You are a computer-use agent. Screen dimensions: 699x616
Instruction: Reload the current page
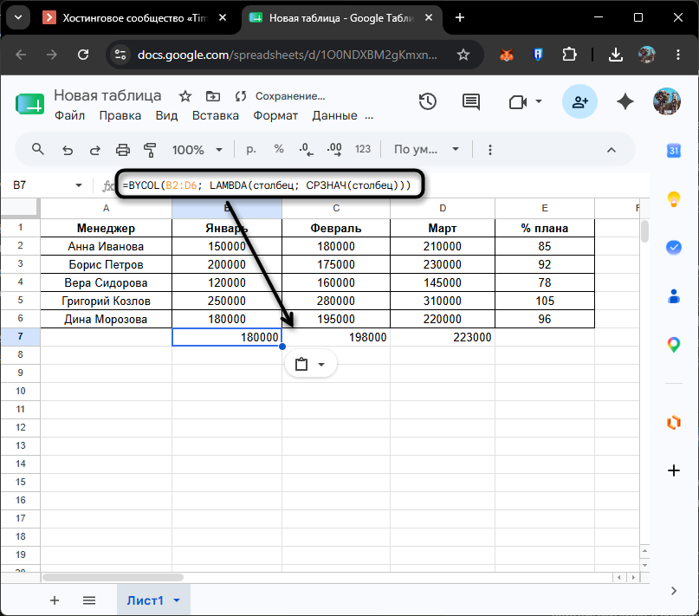click(x=83, y=55)
